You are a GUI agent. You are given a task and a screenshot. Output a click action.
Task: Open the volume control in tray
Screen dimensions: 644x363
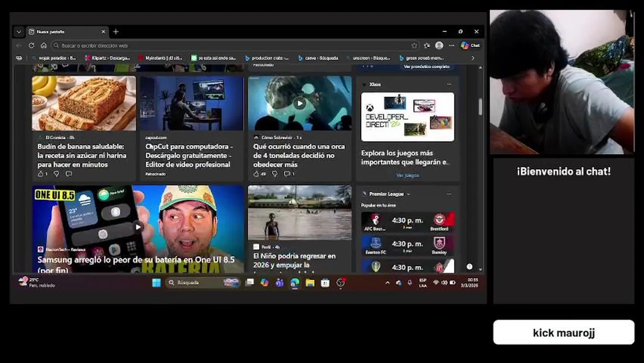click(444, 283)
